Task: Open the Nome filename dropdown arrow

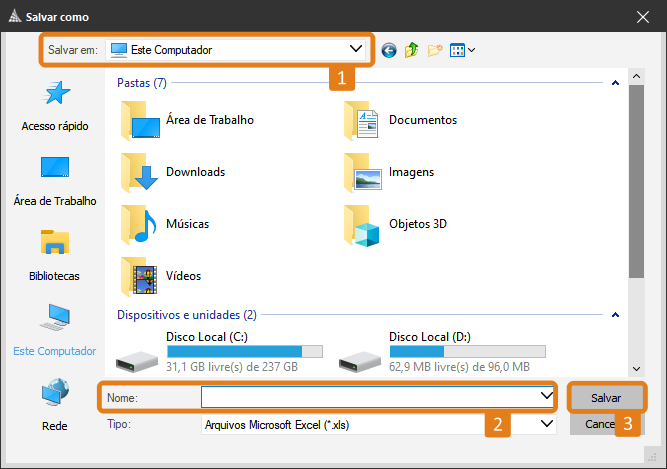Action: click(546, 397)
